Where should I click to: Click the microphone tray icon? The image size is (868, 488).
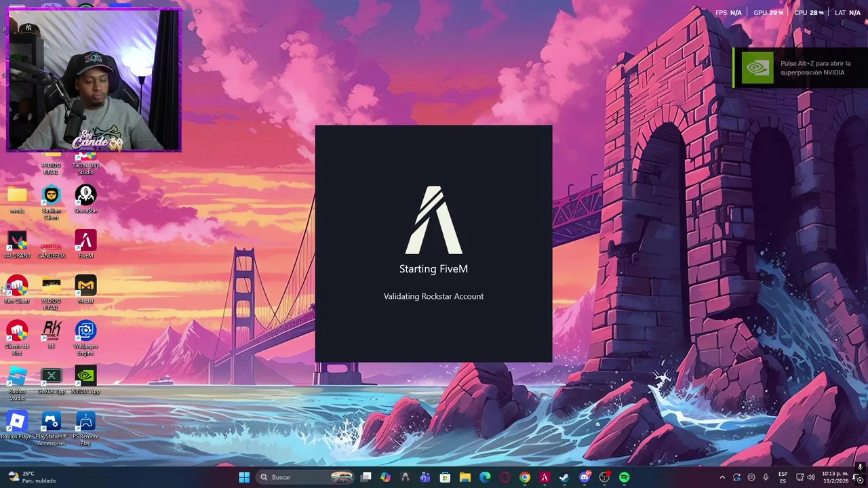pos(766,477)
